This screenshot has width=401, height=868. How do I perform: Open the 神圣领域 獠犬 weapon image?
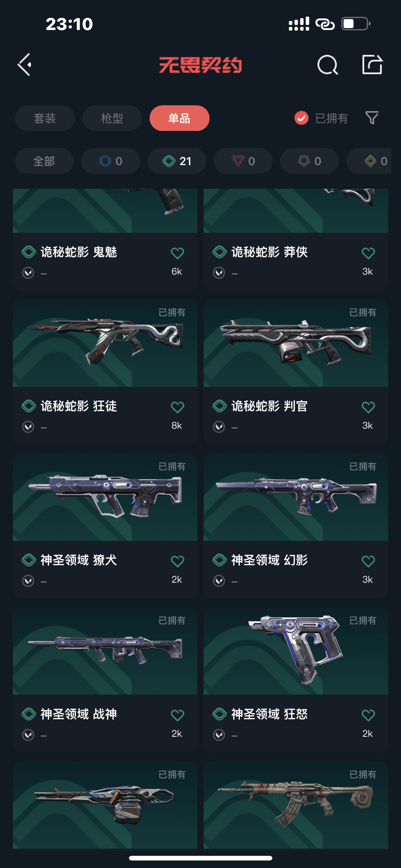coord(105,497)
